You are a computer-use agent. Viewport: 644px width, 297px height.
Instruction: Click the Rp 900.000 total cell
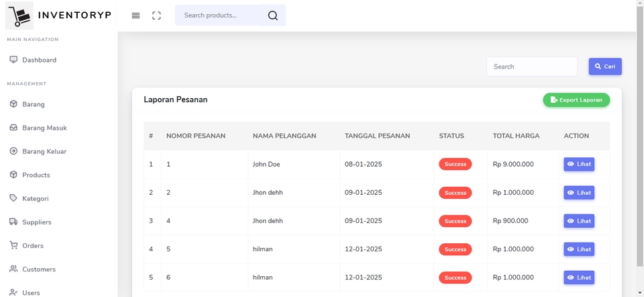[x=523, y=221]
